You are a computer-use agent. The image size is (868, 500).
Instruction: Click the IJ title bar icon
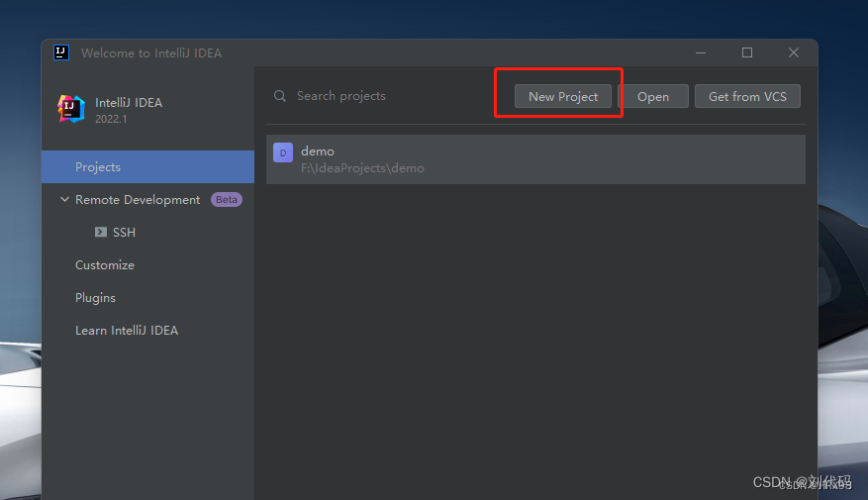[x=61, y=52]
